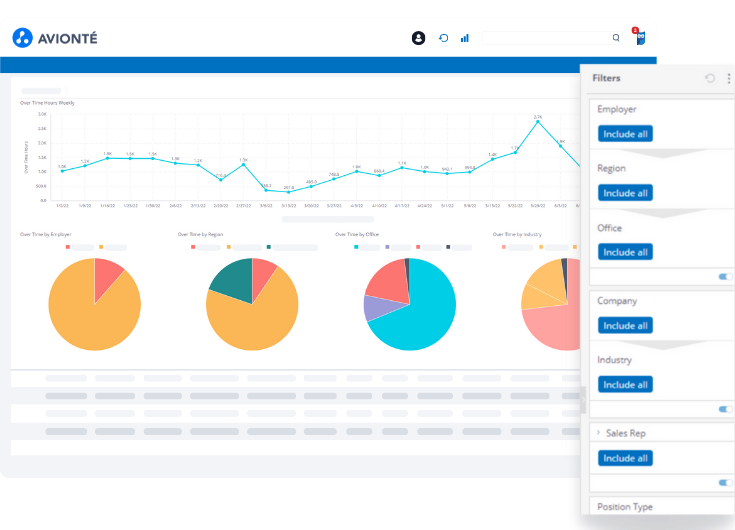This screenshot has width=735, height=530.
Task: Click the search magnifier icon
Action: (616, 38)
